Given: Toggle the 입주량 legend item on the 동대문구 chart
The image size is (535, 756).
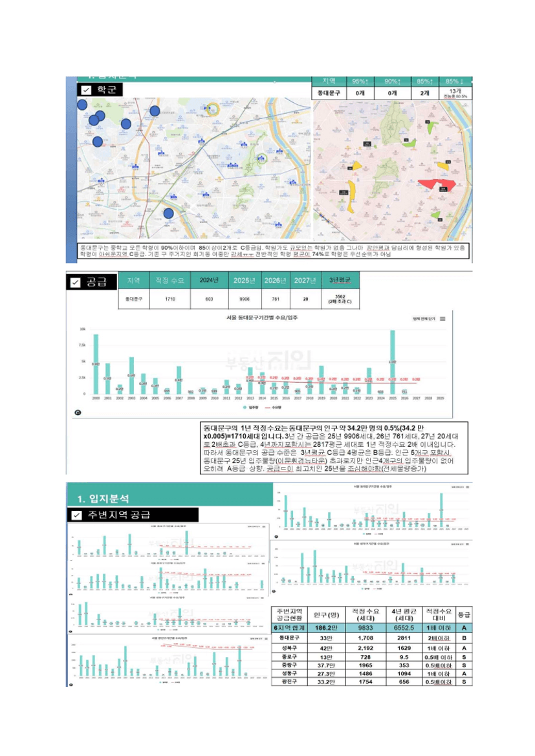Looking at the screenshot, I should coord(252,407).
